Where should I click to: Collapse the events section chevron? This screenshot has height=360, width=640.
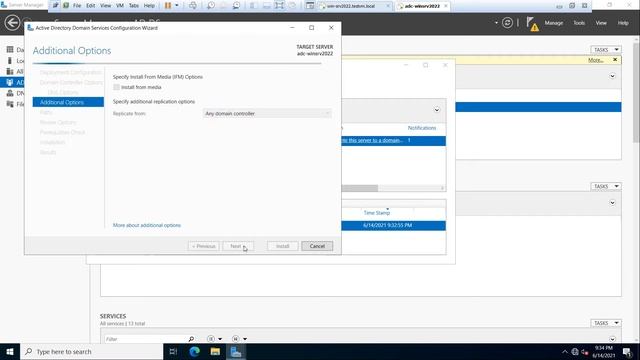tap(612, 203)
